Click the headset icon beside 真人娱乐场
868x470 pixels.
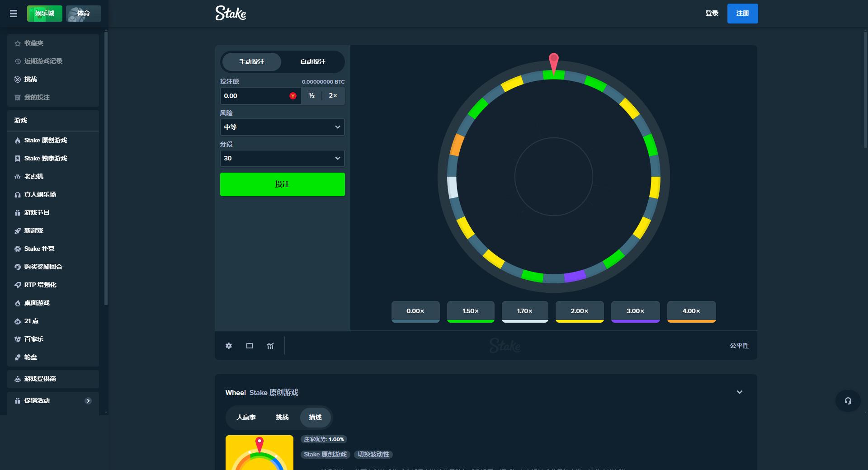tap(18, 195)
